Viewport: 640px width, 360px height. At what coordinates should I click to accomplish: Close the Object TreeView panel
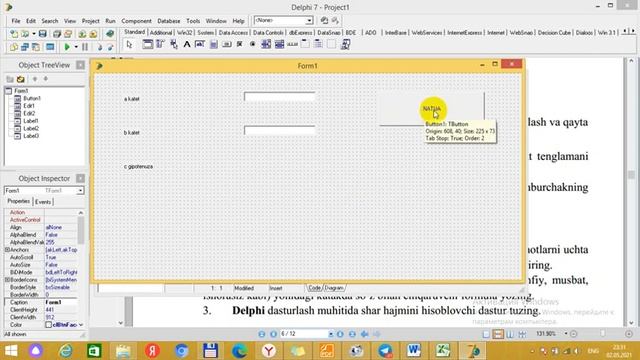pos(80,65)
